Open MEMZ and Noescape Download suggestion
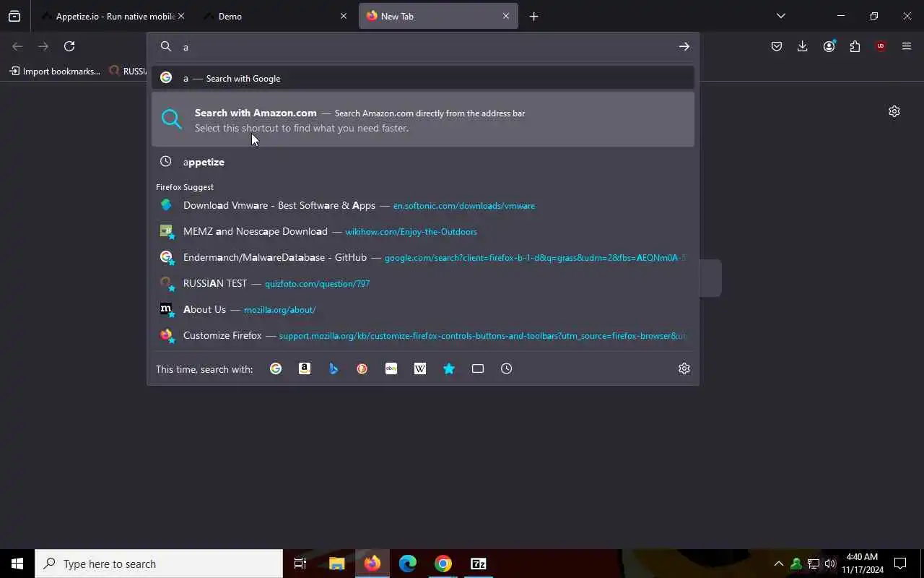Viewport: 924px width, 578px height. [423, 231]
